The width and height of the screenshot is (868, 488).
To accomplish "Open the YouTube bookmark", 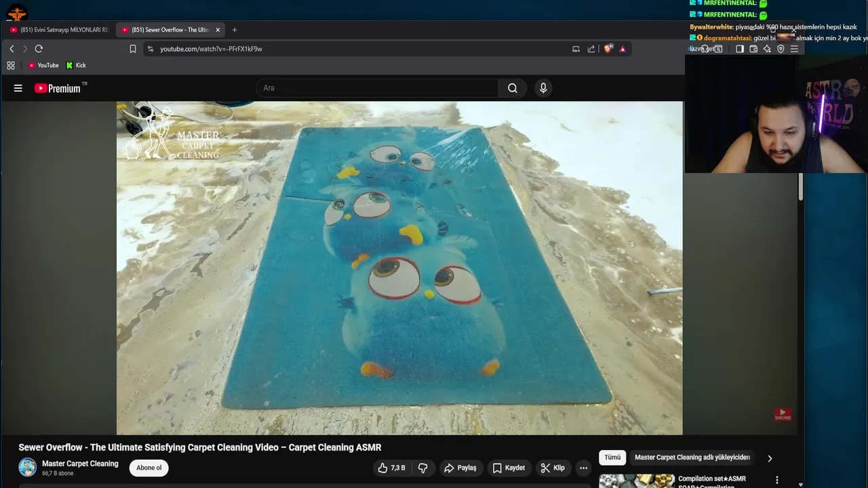I will [x=43, y=65].
